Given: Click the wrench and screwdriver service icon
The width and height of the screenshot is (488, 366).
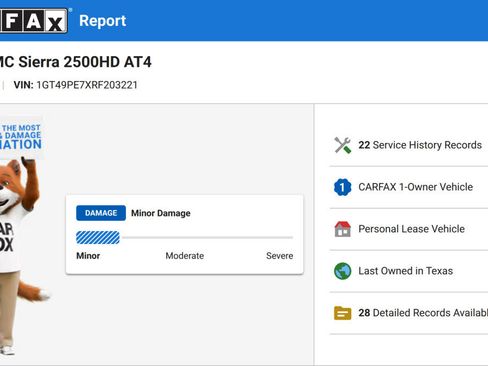Looking at the screenshot, I should point(343,145).
